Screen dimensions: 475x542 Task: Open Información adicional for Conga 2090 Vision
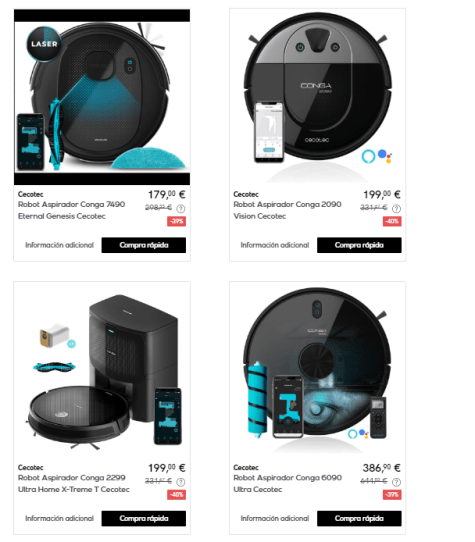[275, 245]
